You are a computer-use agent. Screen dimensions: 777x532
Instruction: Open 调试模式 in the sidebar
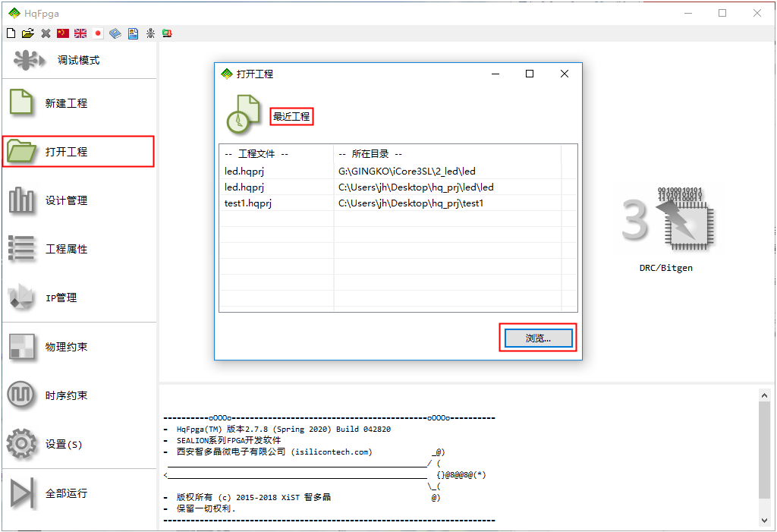click(x=79, y=60)
